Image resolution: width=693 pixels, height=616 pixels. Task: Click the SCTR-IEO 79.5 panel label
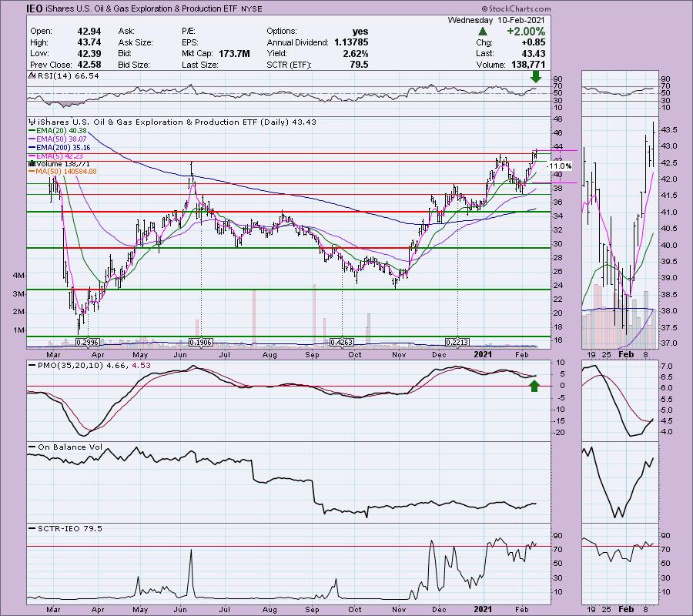[70, 528]
